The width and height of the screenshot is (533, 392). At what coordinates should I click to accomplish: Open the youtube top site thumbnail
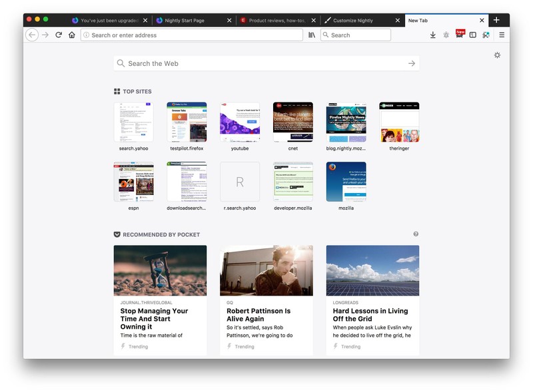[x=240, y=120]
